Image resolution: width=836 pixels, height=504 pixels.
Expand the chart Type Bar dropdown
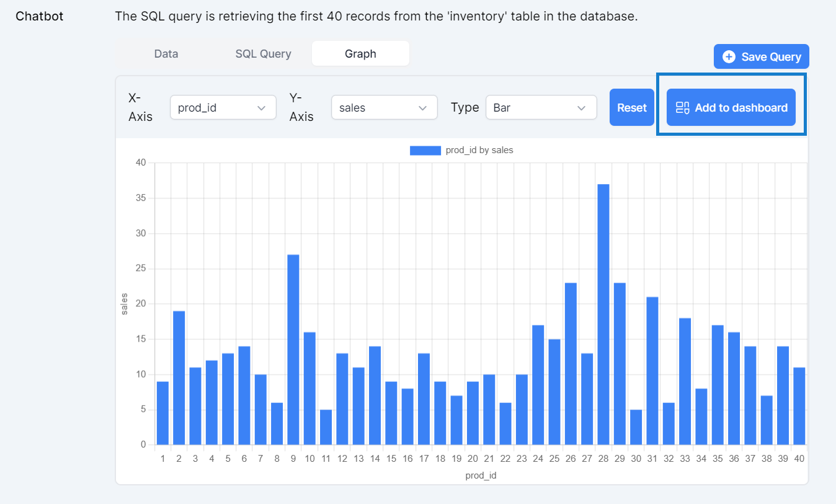point(541,107)
